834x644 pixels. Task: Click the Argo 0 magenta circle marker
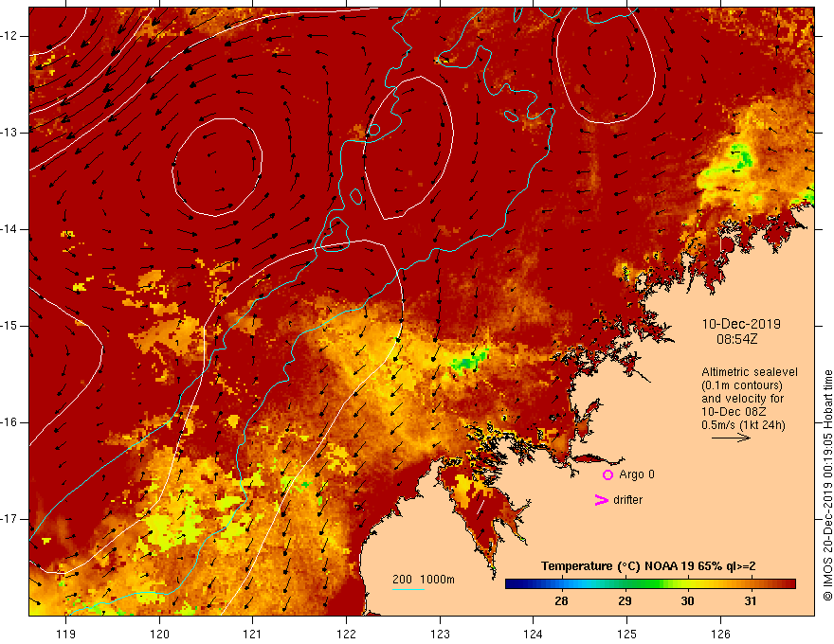(x=607, y=474)
